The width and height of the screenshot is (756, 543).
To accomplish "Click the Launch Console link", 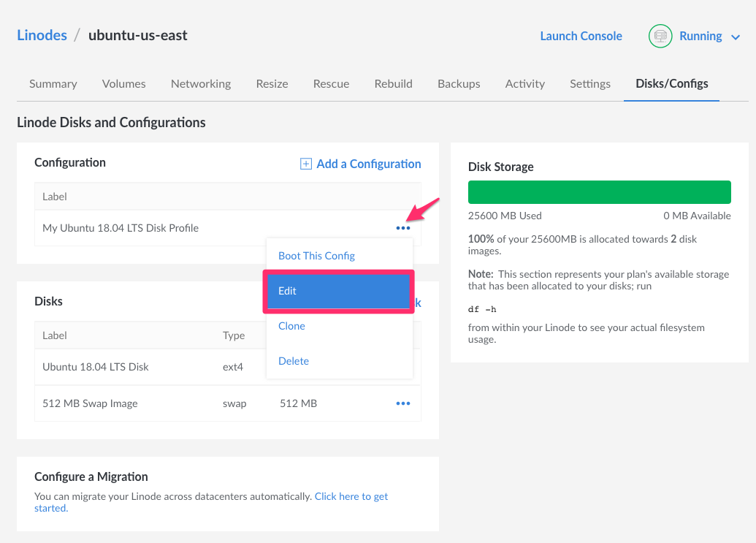I will coord(581,36).
